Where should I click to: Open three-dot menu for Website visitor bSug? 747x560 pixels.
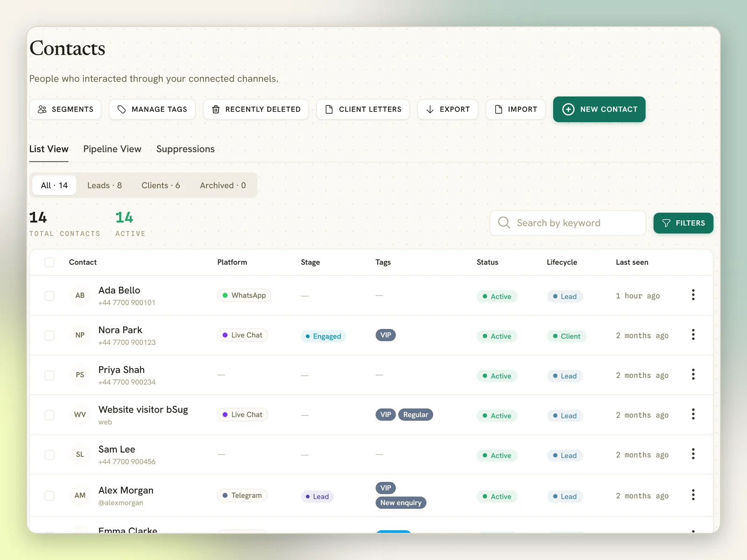(693, 414)
